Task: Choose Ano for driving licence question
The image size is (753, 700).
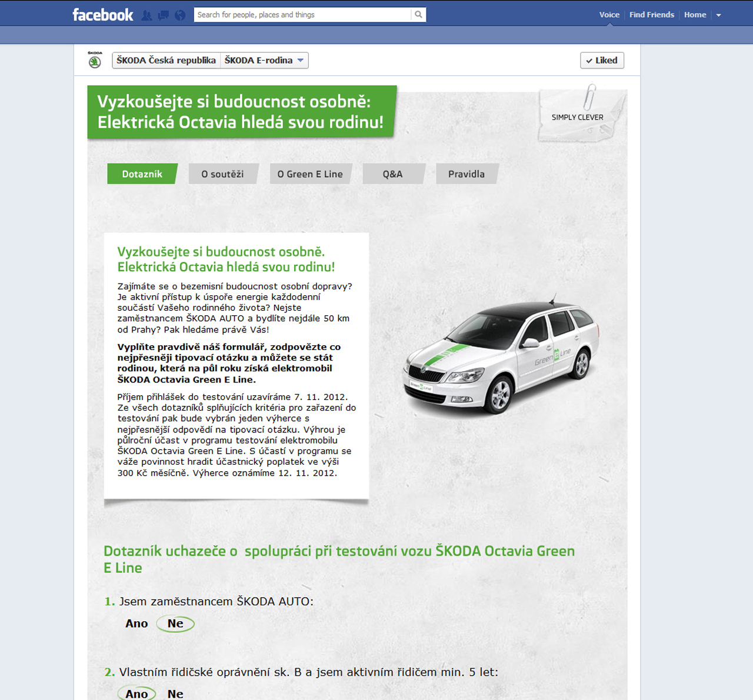Action: tap(136, 694)
